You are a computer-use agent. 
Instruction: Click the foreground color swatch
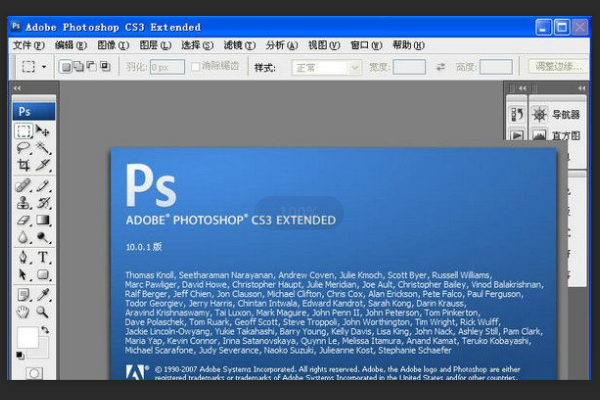pos(28,337)
